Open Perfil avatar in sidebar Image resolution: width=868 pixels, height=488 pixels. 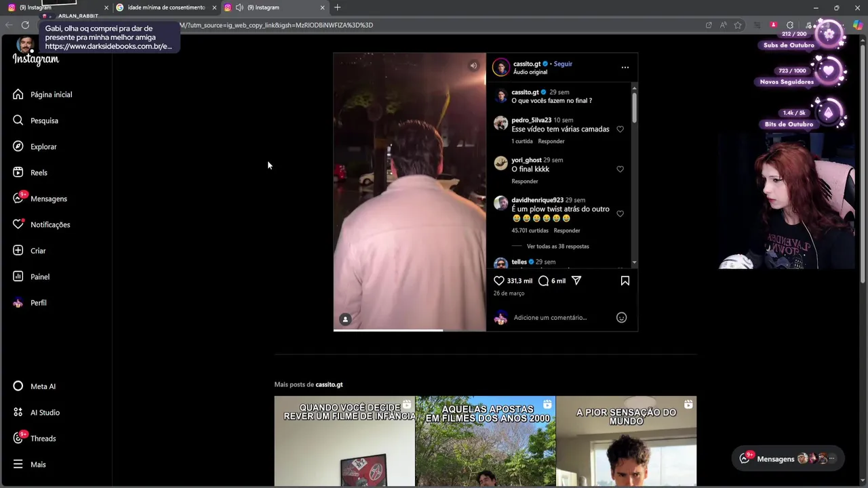click(x=18, y=303)
